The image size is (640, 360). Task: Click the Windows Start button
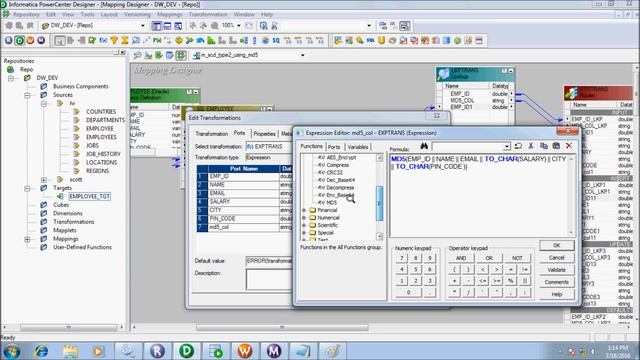click(11, 351)
